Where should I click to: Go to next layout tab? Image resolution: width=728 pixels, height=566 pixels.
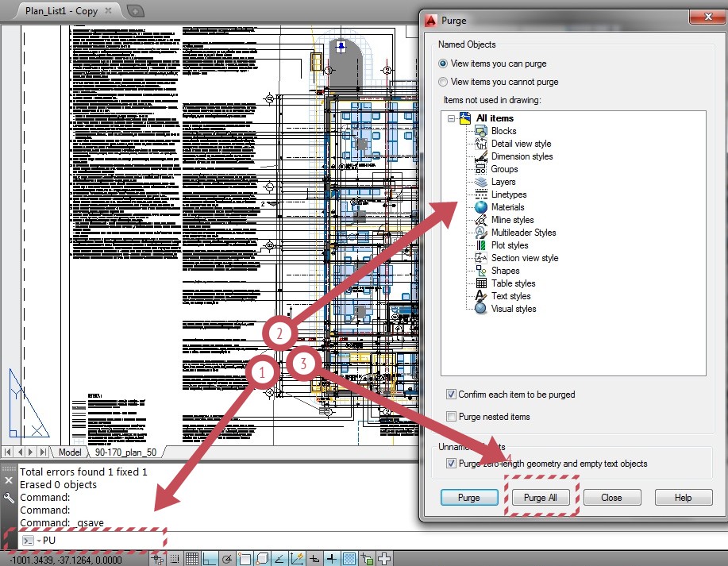pyautogui.click(x=31, y=452)
